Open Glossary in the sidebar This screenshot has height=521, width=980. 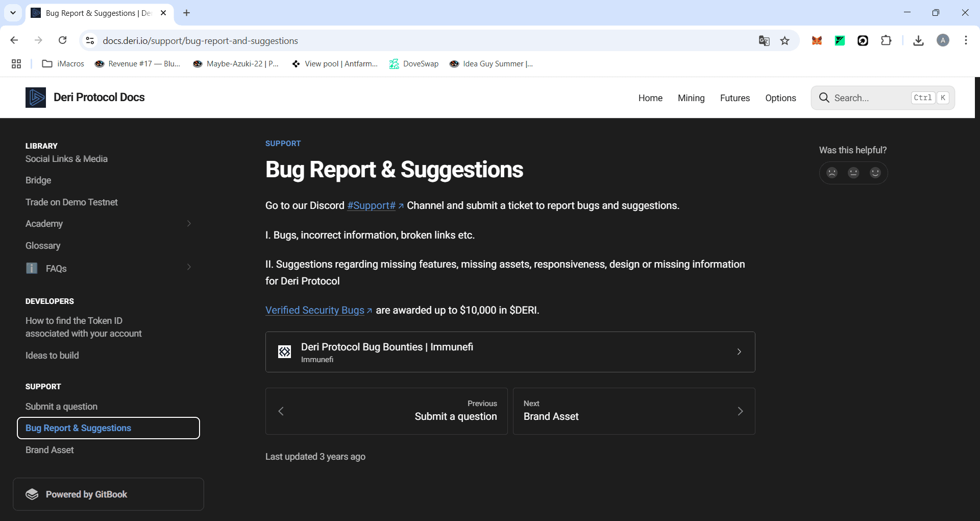click(43, 246)
